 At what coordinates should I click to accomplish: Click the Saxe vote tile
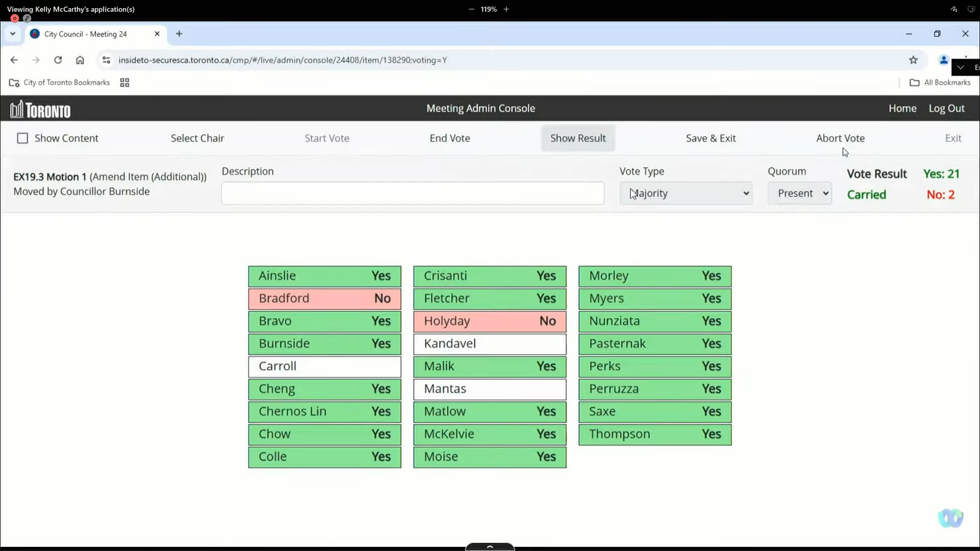point(655,412)
